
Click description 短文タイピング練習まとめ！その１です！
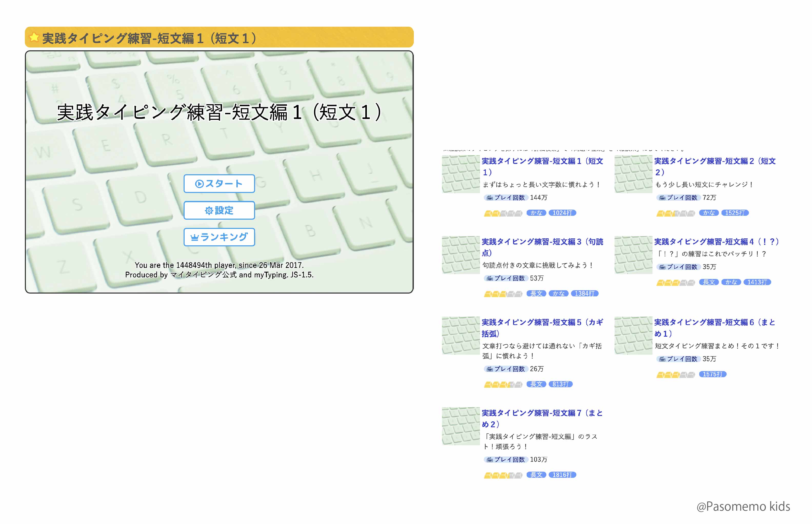click(718, 346)
